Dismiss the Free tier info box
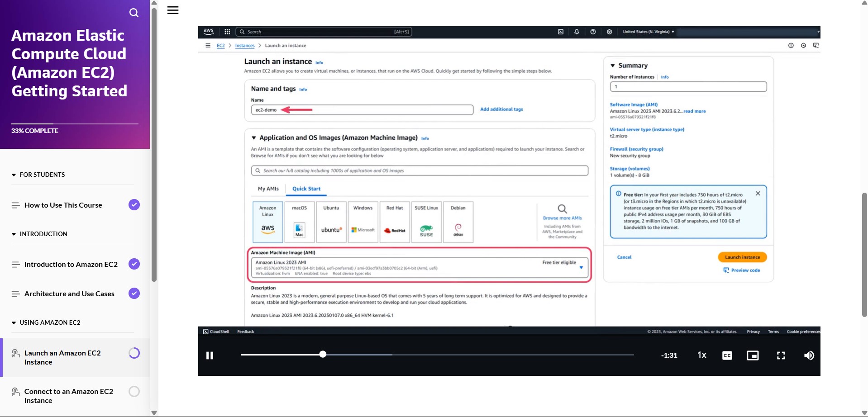This screenshot has width=868, height=417. click(758, 194)
